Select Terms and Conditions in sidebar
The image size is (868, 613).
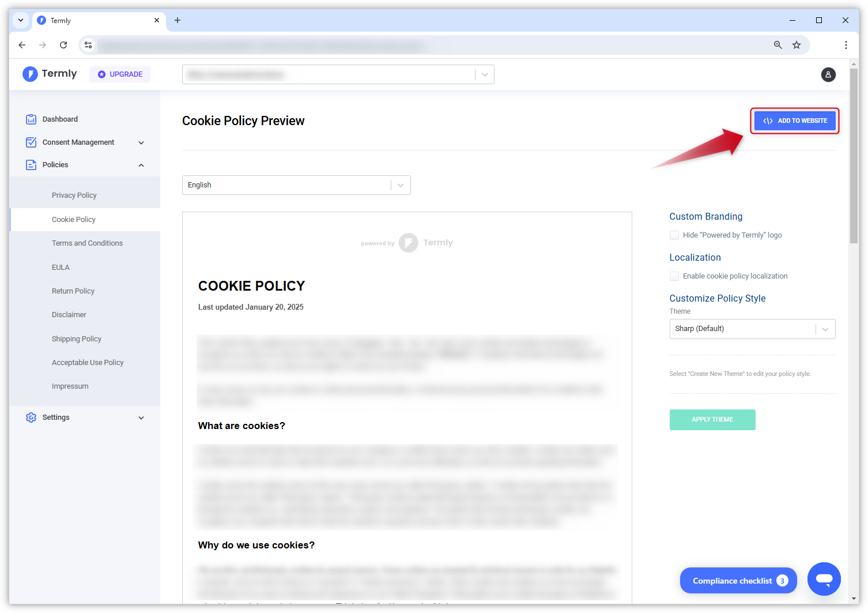click(x=87, y=243)
